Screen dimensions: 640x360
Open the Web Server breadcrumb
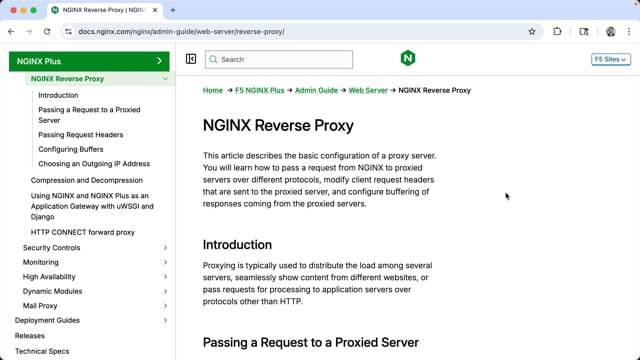(x=368, y=90)
